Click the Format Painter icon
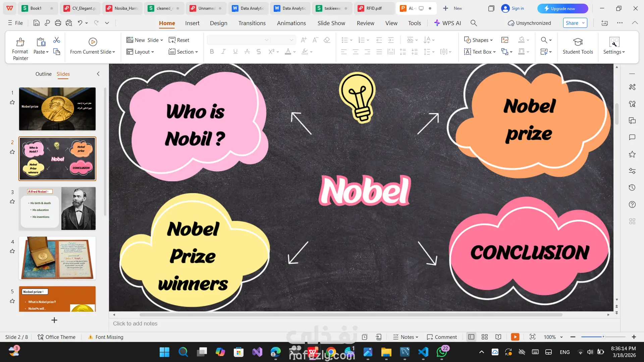Viewport: 644px width, 362px height. (x=20, y=42)
